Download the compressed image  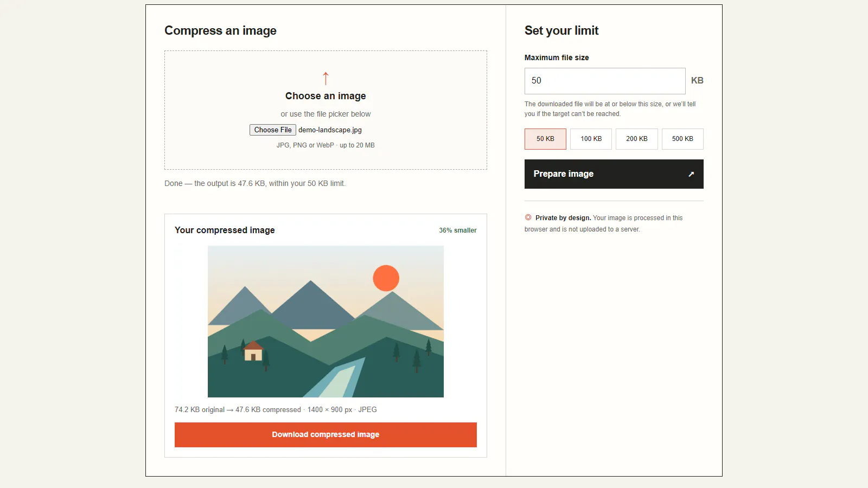coord(325,435)
